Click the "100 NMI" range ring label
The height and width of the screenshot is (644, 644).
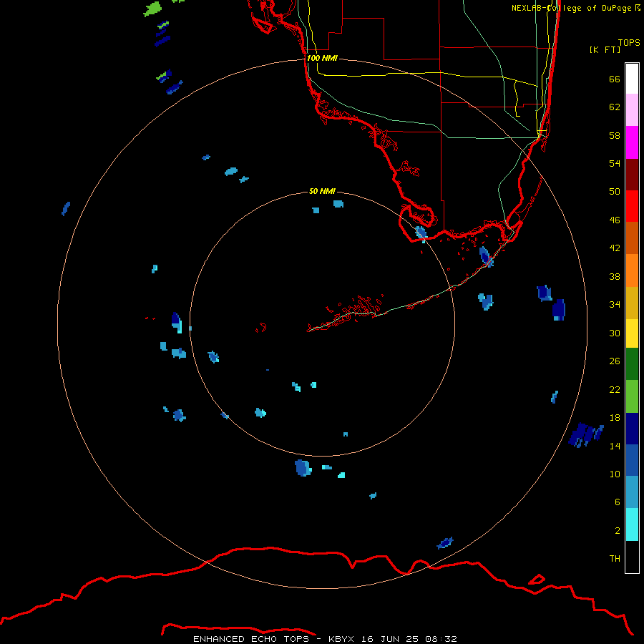(x=322, y=59)
